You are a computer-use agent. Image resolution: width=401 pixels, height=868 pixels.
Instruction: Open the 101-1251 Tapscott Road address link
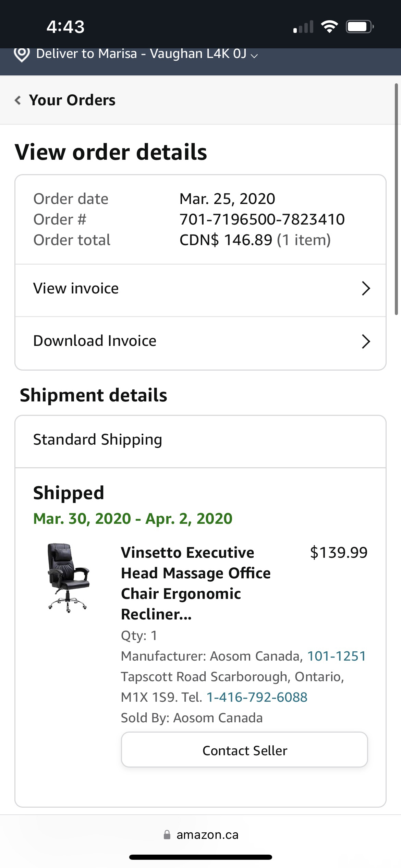click(337, 656)
